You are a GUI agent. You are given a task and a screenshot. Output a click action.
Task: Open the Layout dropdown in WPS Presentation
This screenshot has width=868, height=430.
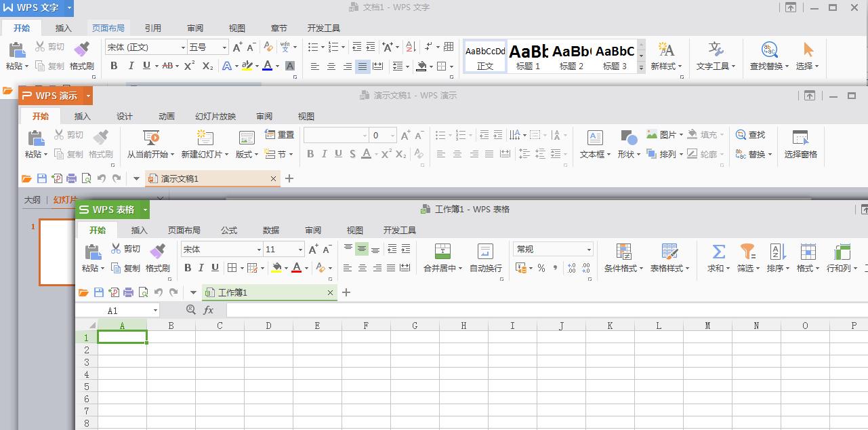pyautogui.click(x=247, y=154)
